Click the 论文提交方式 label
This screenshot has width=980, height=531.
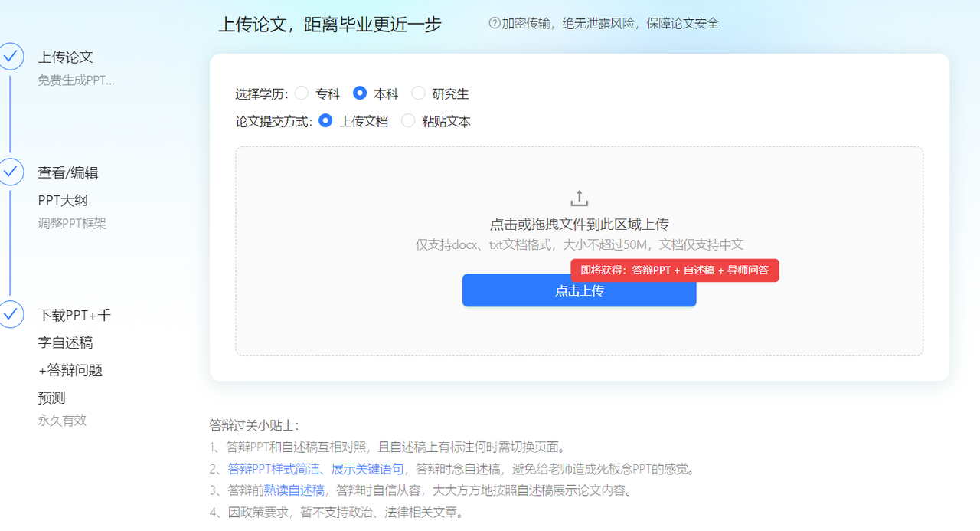274,121
